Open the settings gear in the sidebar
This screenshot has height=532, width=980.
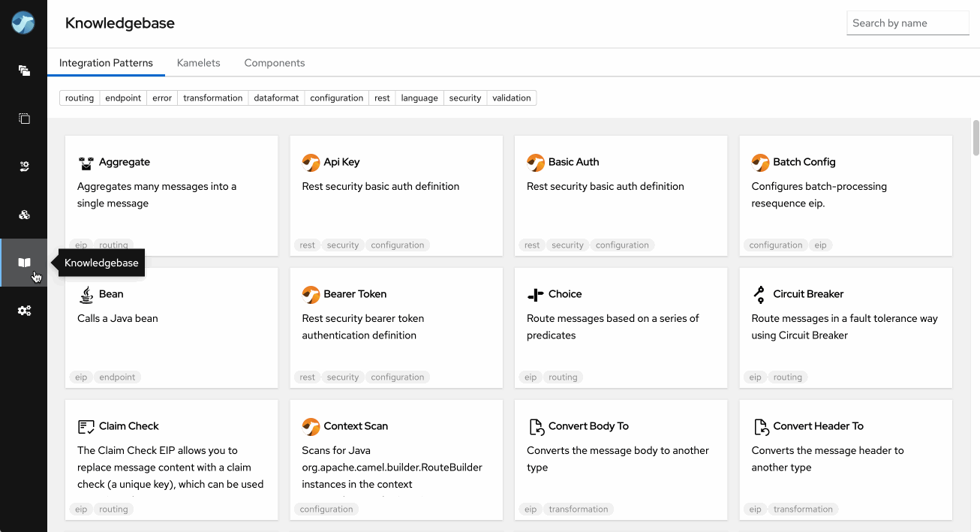click(23, 310)
